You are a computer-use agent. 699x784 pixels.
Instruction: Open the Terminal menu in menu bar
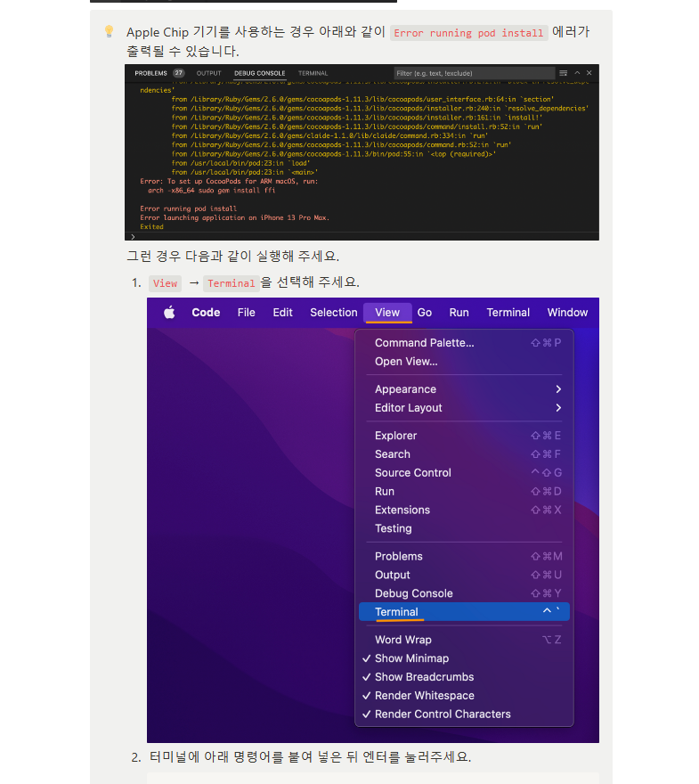coord(508,313)
